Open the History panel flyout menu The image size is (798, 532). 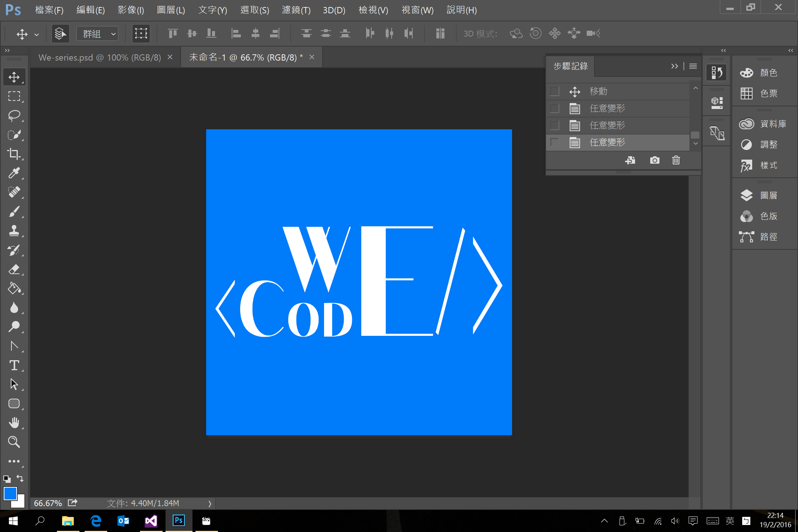click(693, 66)
